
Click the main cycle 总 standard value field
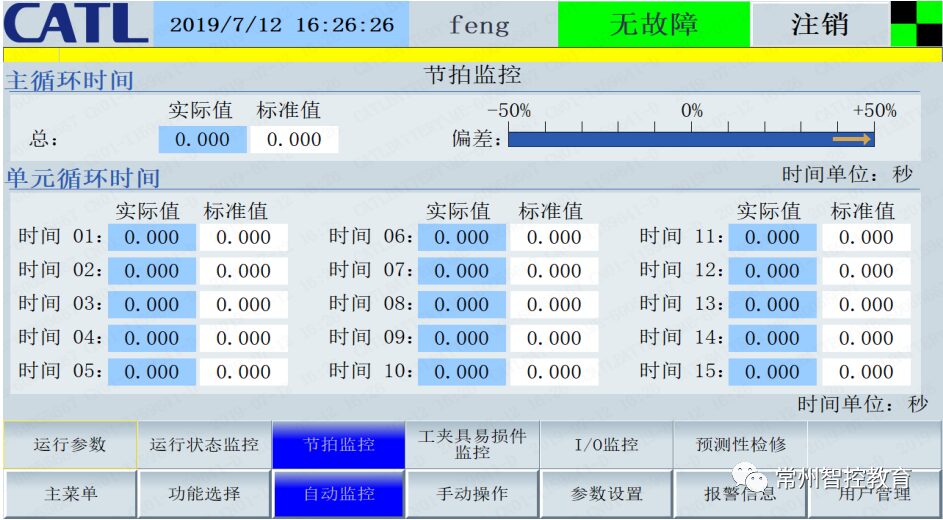pyautogui.click(x=295, y=139)
